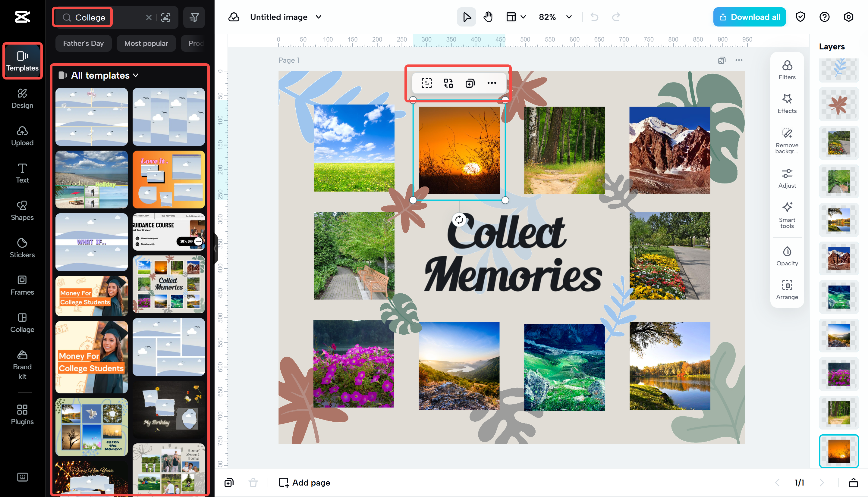Apply a filter using the Filters icon

(787, 69)
